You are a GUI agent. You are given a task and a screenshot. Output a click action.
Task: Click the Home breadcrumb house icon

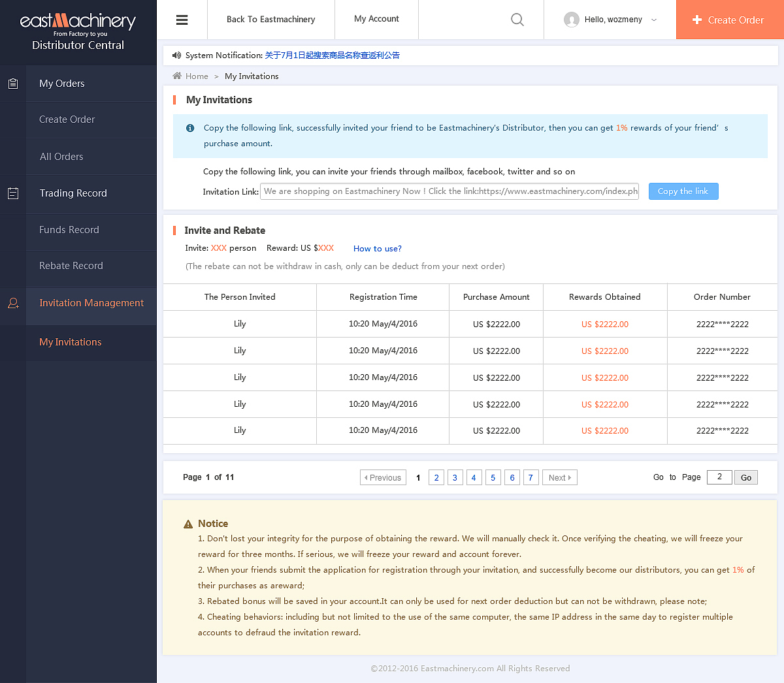177,76
